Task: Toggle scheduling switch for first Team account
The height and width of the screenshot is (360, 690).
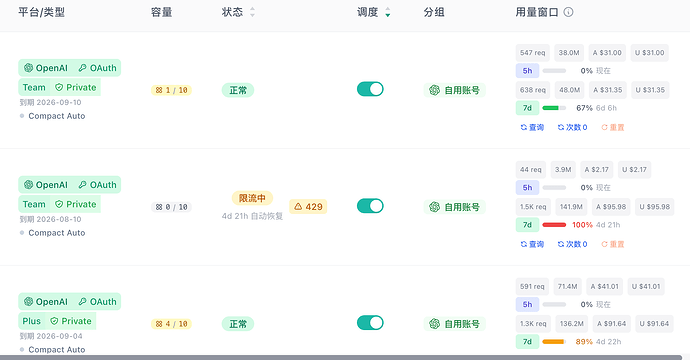Action: 370,89
